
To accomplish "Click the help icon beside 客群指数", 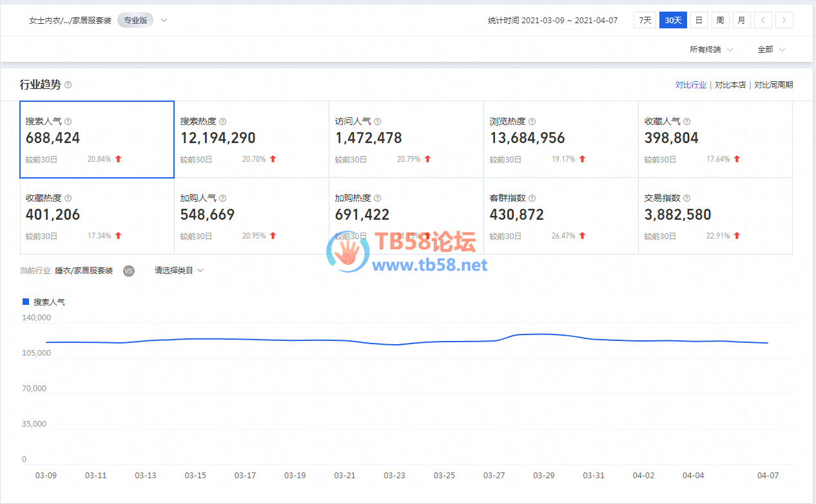I will coord(532,199).
